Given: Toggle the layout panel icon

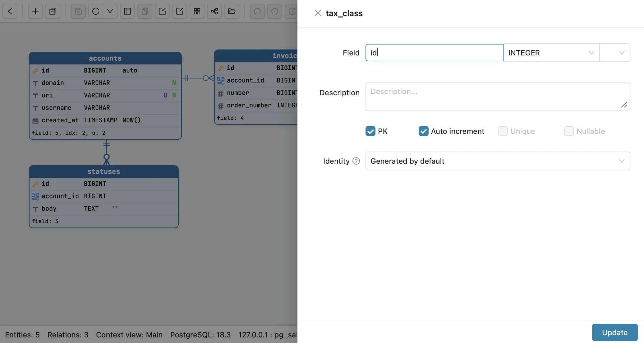Looking at the screenshot, I should [x=127, y=12].
